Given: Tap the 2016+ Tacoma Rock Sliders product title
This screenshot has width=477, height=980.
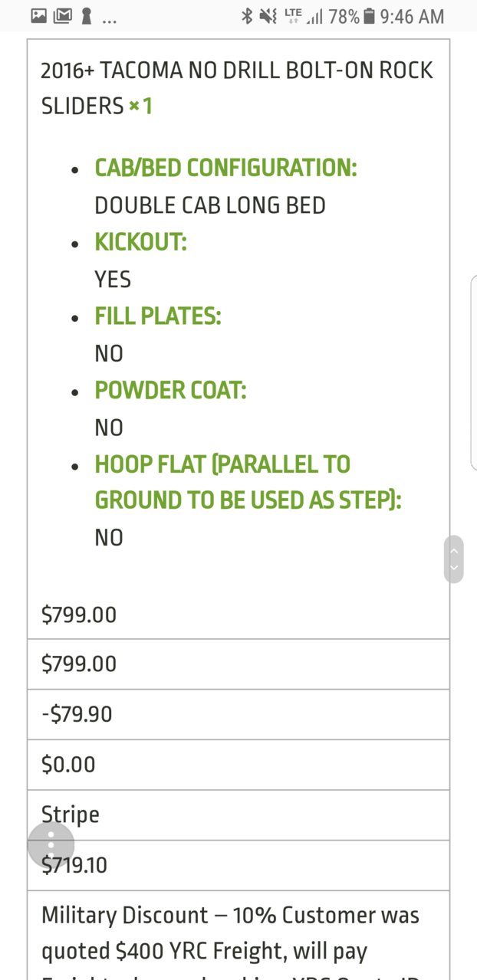Looking at the screenshot, I should [237, 88].
